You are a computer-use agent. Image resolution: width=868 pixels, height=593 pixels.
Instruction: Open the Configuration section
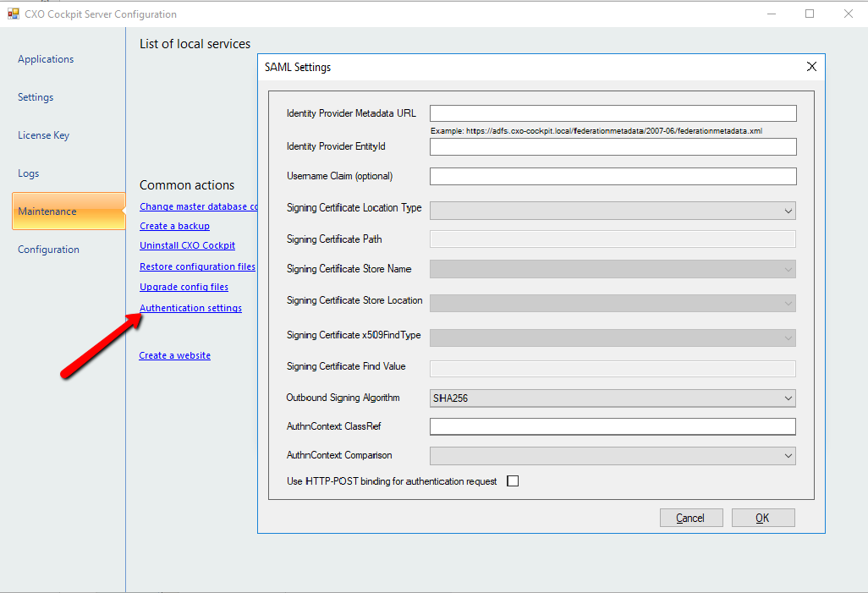click(x=48, y=249)
